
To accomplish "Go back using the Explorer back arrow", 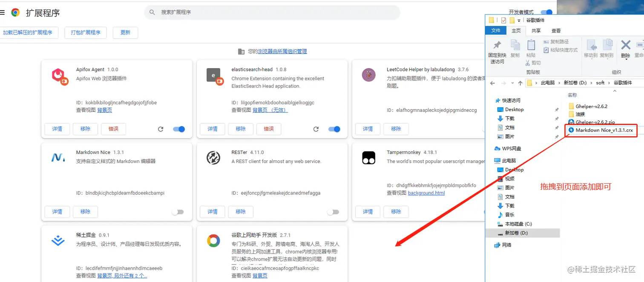I will pyautogui.click(x=493, y=83).
